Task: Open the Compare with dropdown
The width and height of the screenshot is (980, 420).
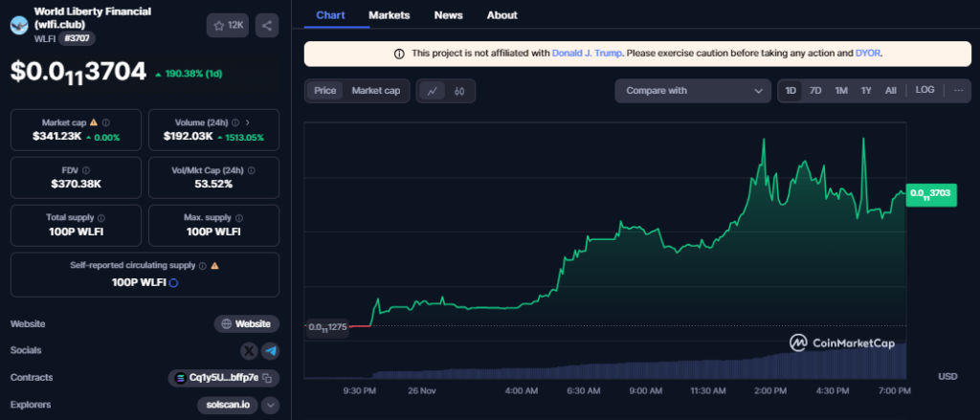Action: pyautogui.click(x=693, y=91)
